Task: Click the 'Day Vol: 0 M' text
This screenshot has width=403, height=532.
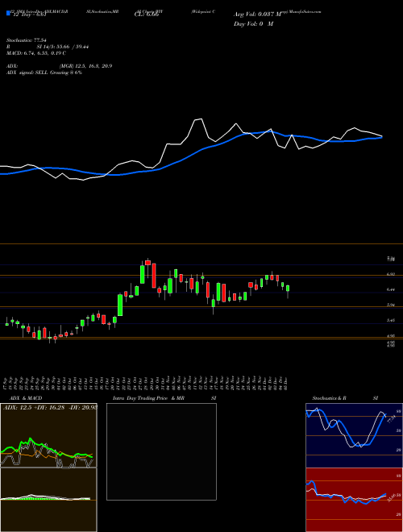Action: point(253,24)
